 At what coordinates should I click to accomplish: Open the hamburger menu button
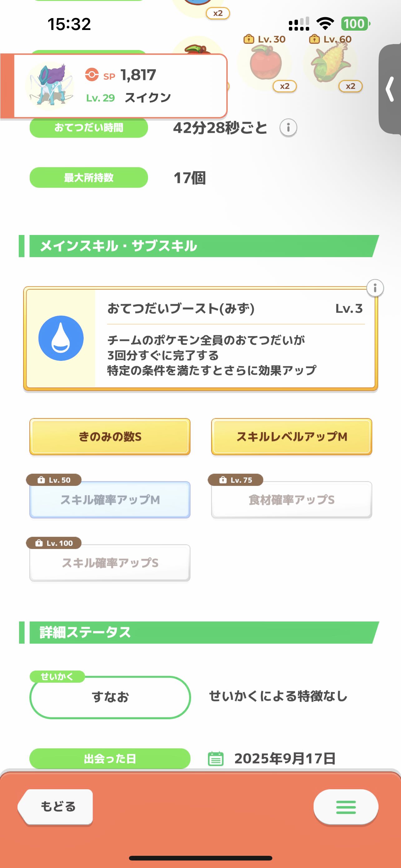[346, 807]
